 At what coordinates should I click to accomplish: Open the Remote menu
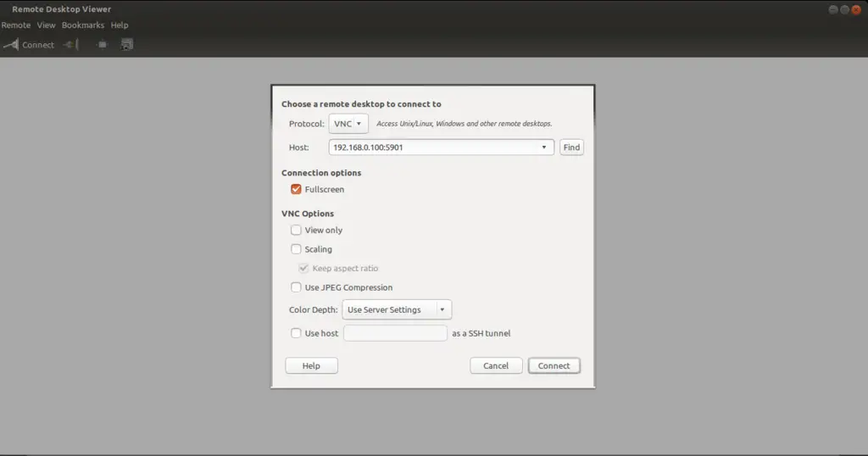pyautogui.click(x=16, y=25)
